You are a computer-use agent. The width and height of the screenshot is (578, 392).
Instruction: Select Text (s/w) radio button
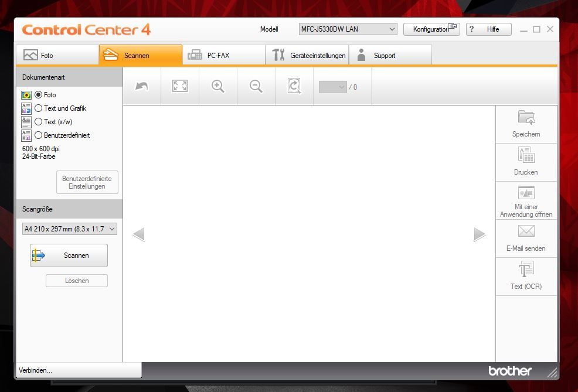38,121
